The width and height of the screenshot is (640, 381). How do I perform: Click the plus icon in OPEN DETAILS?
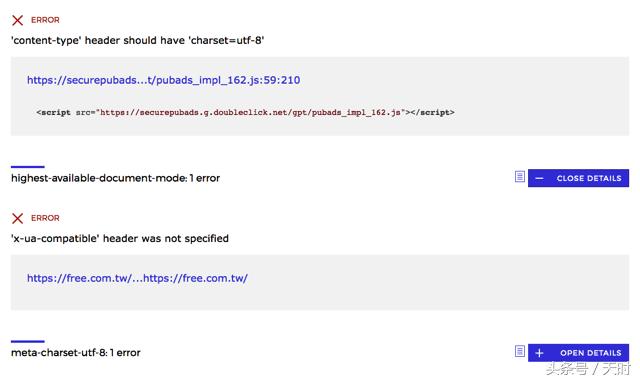point(539,353)
